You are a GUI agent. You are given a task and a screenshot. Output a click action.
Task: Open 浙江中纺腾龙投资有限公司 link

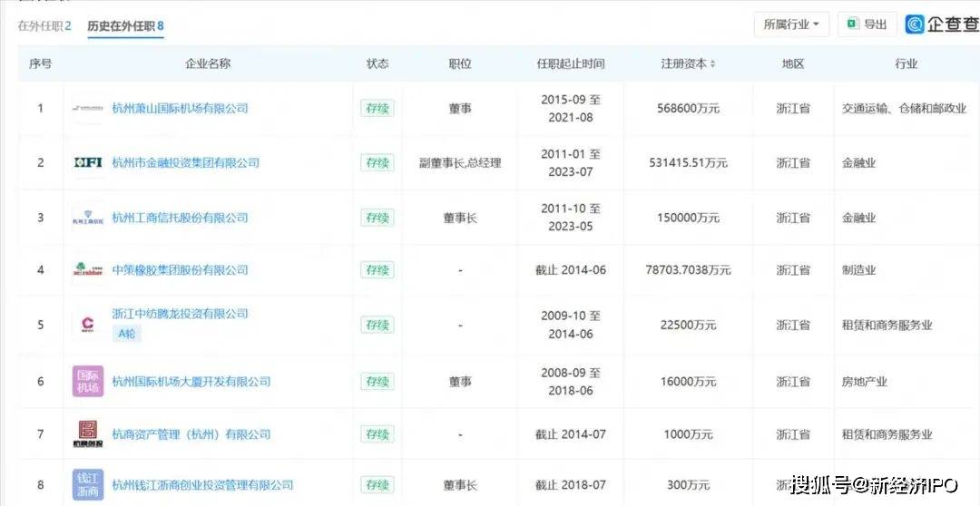coord(180,314)
